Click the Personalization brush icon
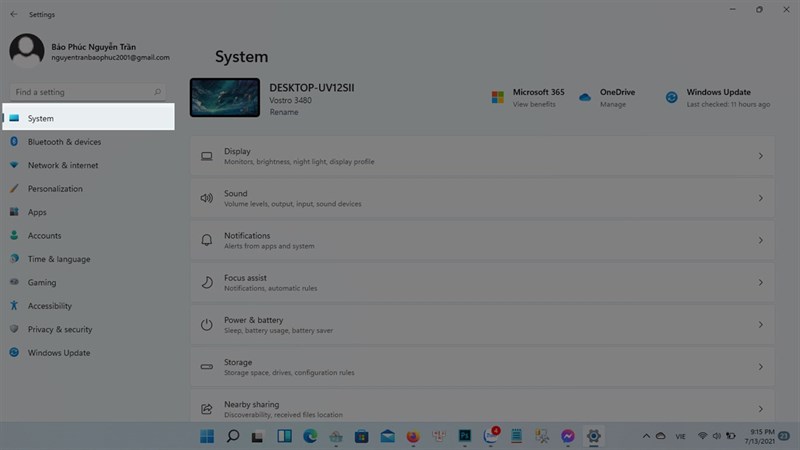 pos(14,188)
